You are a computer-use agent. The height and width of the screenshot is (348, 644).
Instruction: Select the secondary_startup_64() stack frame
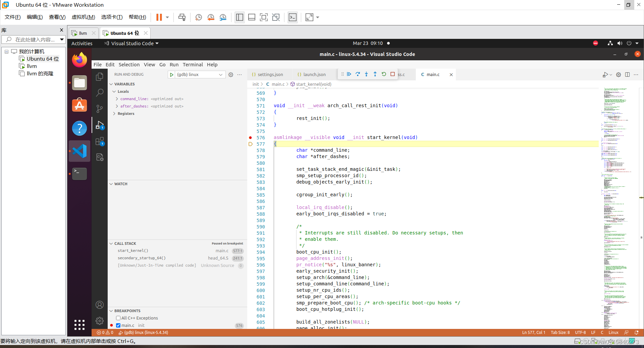(178, 258)
